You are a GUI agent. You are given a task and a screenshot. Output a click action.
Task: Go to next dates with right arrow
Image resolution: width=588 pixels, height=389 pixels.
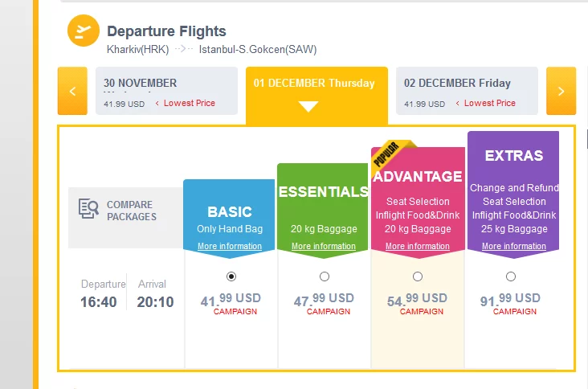coord(561,91)
